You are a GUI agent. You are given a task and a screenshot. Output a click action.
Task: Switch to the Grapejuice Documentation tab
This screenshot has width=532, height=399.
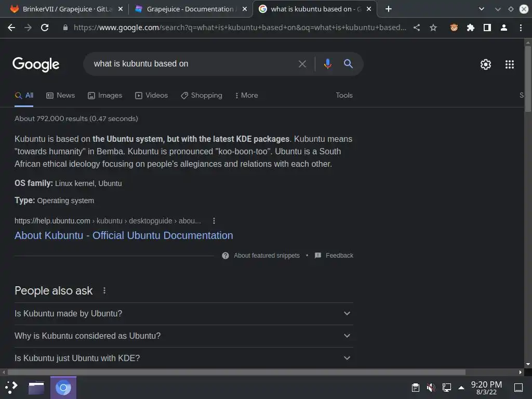190,9
